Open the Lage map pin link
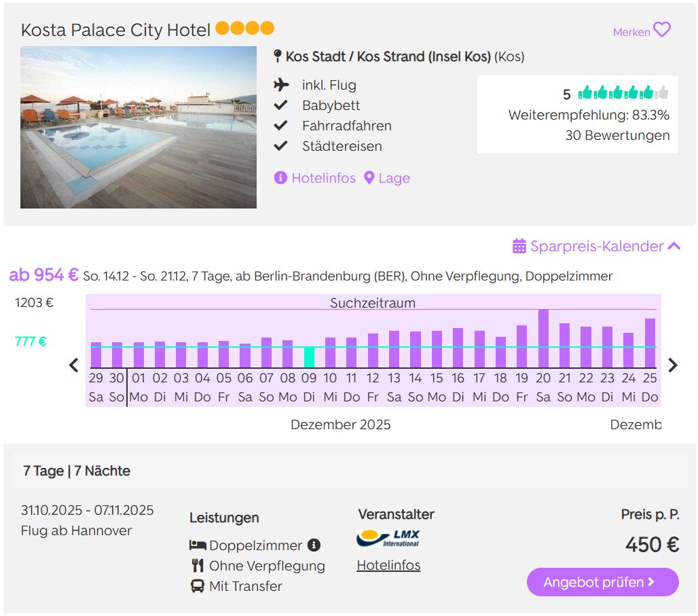 pos(369,178)
